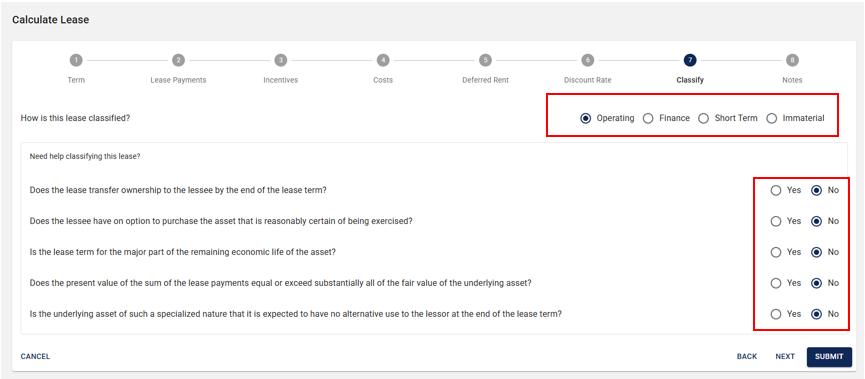Choose Yes for option to purchase question

point(776,221)
